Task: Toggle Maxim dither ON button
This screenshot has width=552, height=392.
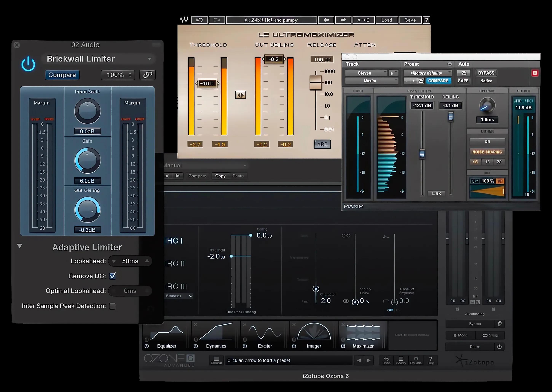Action: 487,141
